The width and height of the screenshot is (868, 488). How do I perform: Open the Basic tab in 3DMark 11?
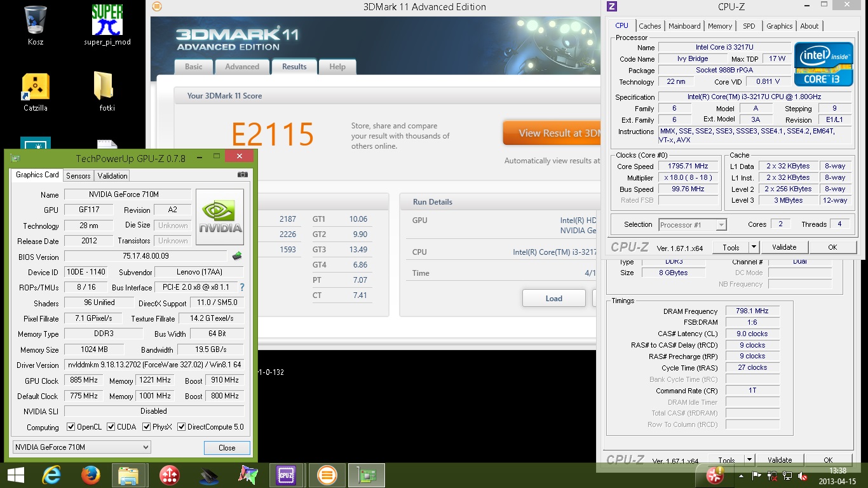(x=194, y=67)
